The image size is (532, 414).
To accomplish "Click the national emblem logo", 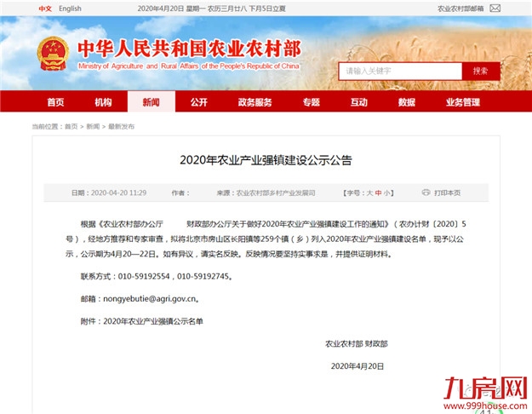I will 53,54.
